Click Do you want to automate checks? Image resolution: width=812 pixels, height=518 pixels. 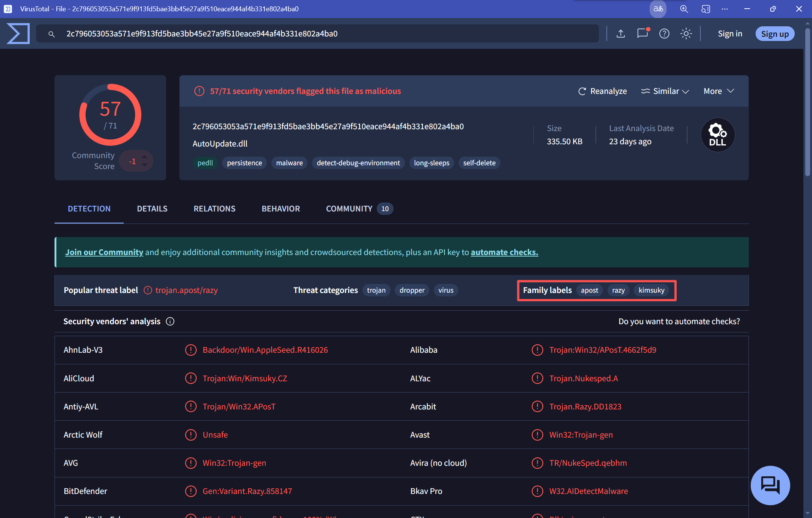(679, 322)
